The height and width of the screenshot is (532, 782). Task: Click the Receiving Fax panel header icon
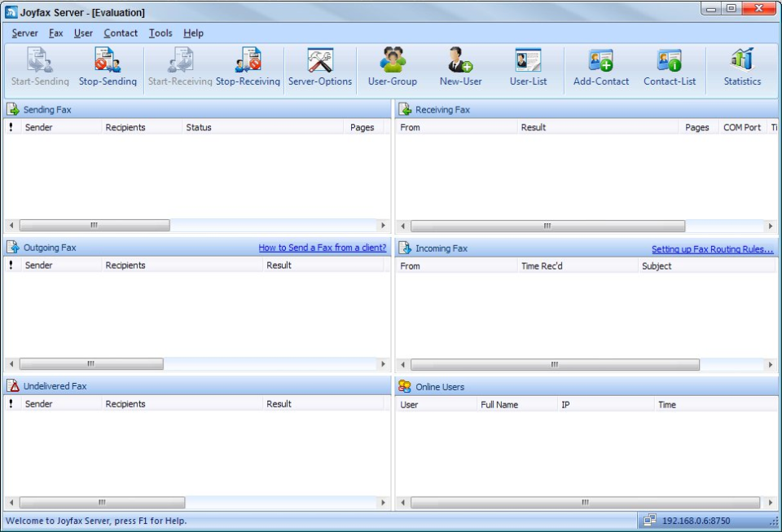click(404, 109)
